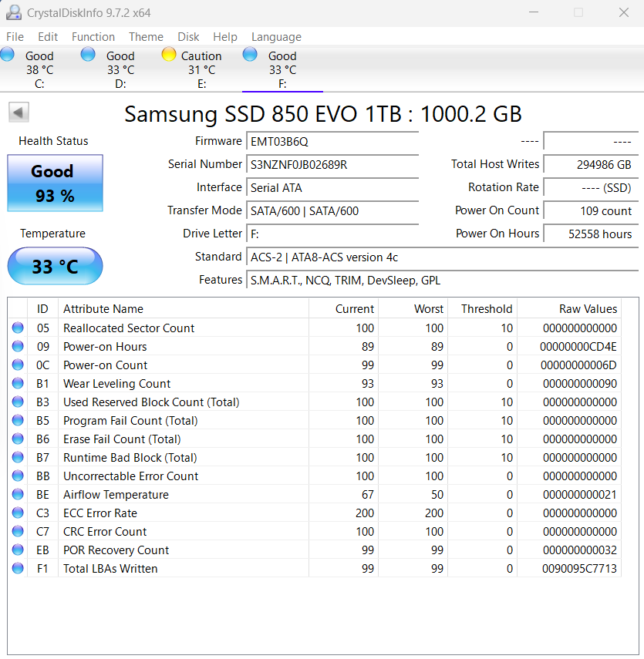644x659 pixels.
Task: Select the F: drive Good status orb
Action: [250, 55]
